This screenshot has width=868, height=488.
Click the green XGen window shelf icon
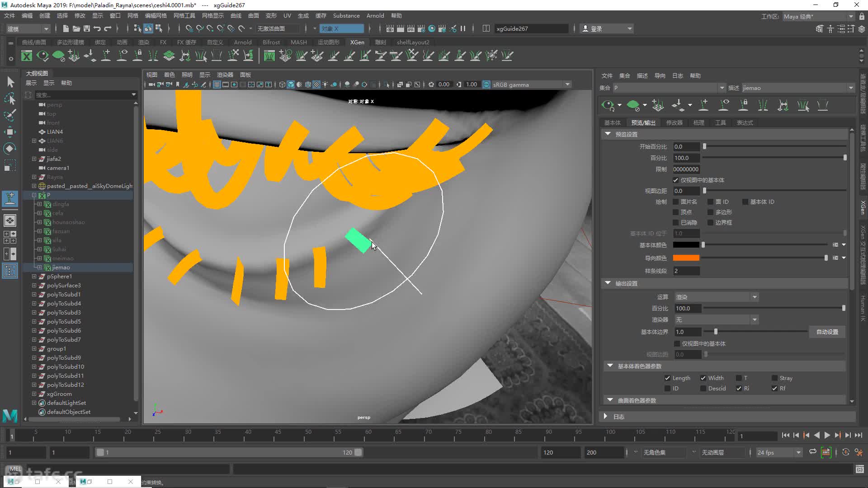[x=27, y=56]
